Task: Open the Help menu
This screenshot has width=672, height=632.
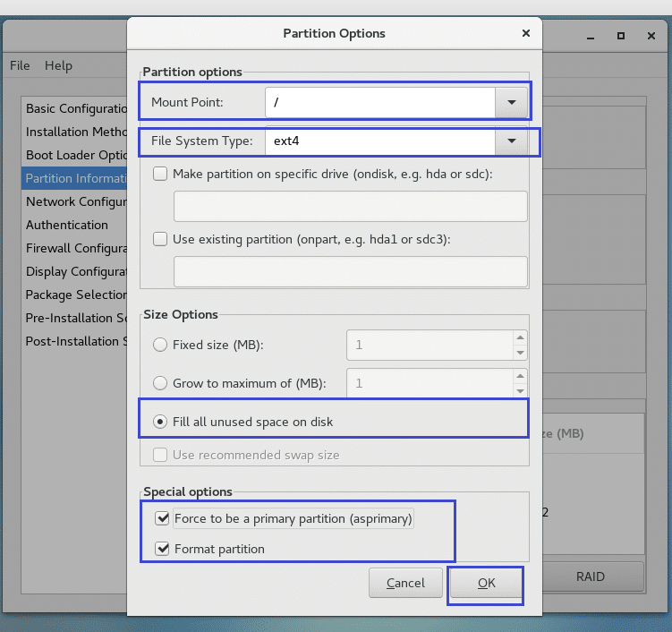Action: pos(58,65)
